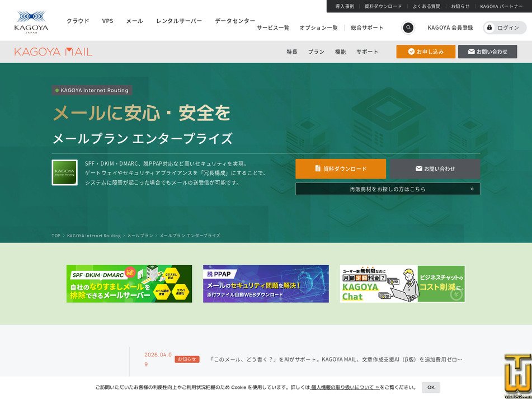Click メールプラン breadcrumb
The height and width of the screenshot is (399, 532).
[140, 236]
